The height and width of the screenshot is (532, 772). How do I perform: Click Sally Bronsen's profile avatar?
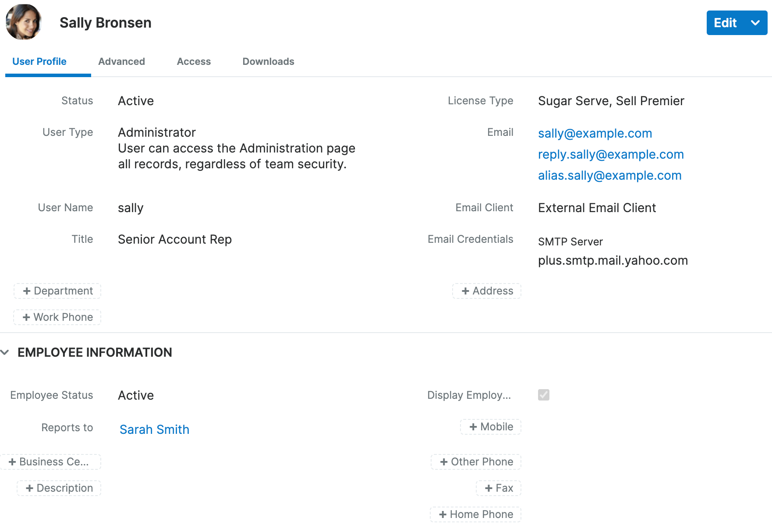click(24, 22)
